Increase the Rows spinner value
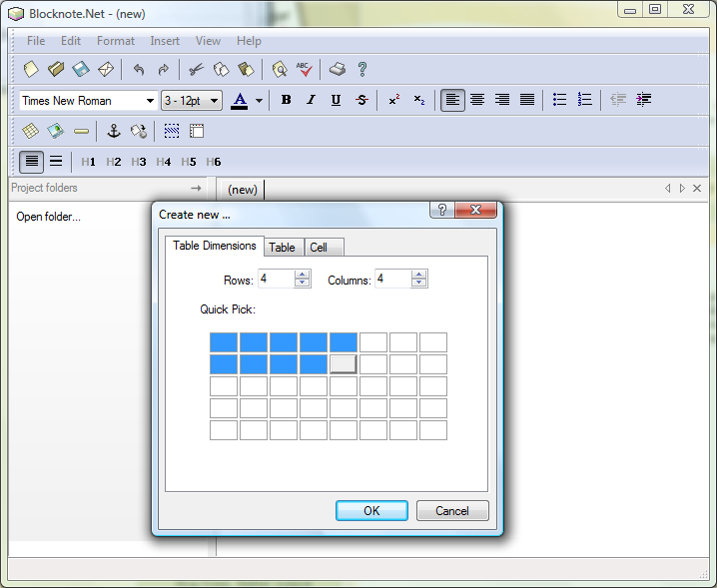The width and height of the screenshot is (717, 588). [303, 275]
